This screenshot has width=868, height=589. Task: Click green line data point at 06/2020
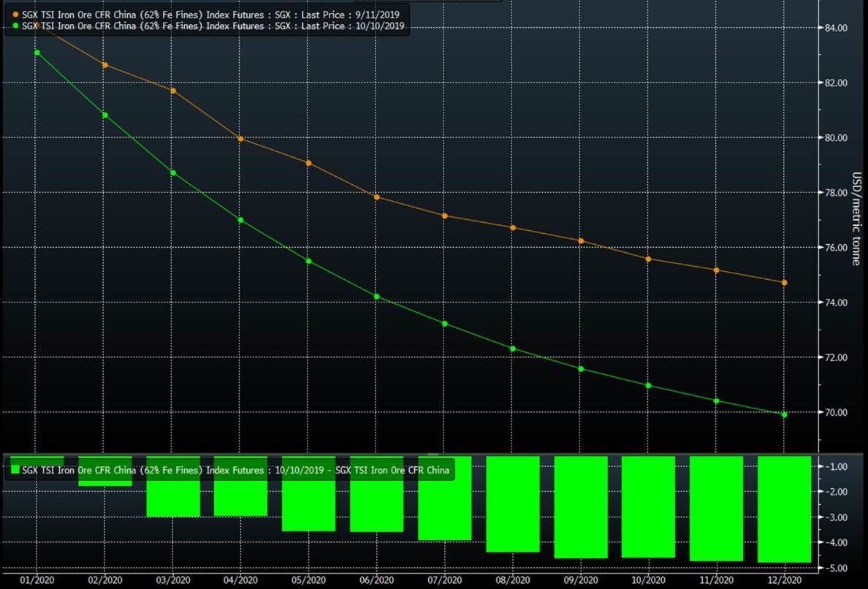377,297
